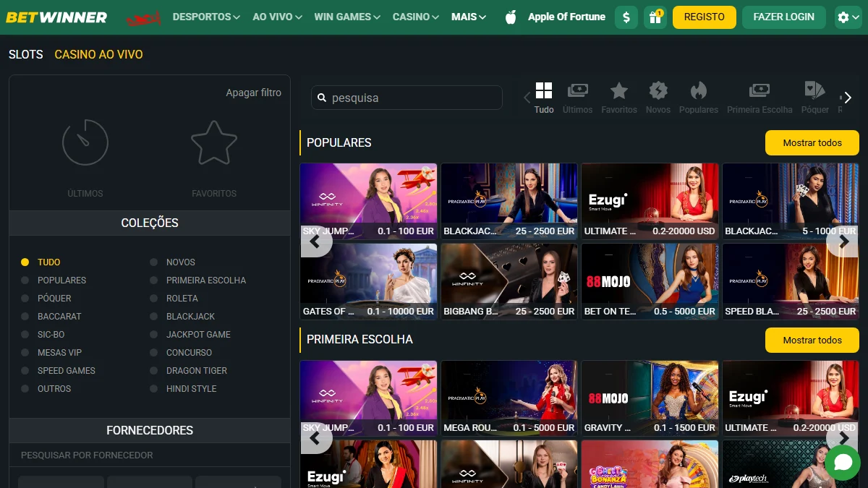Open the Gravity 88Mojo game thumbnail
This screenshot has height=488, width=868.
pos(650,399)
